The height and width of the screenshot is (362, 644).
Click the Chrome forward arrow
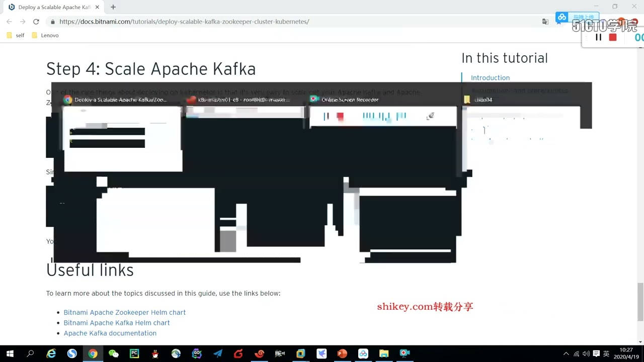tap(22, 22)
